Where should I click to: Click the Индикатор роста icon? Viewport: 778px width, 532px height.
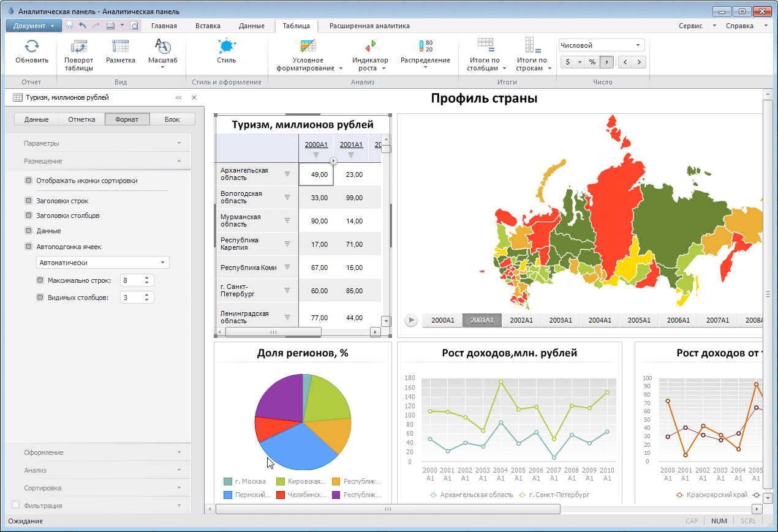click(370, 47)
